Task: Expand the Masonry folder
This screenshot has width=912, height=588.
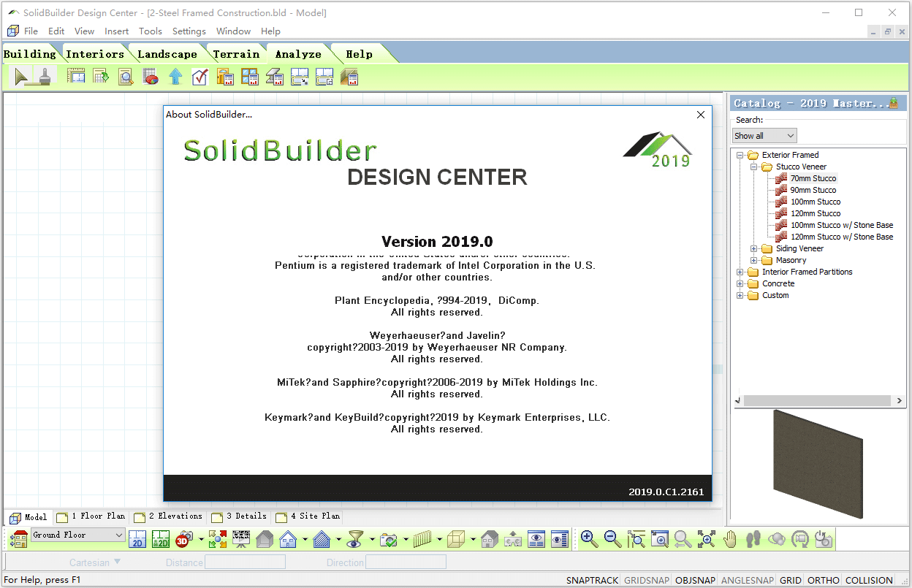Action: (x=754, y=260)
